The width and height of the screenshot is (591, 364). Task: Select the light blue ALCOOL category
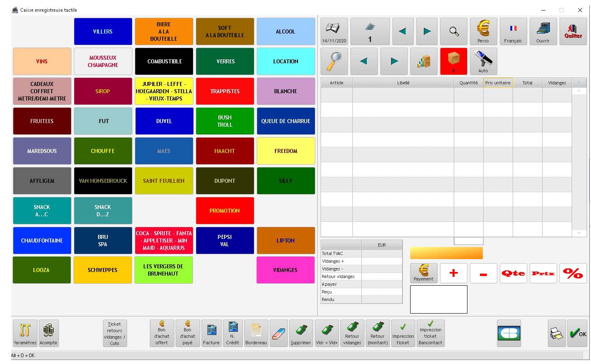tap(286, 31)
